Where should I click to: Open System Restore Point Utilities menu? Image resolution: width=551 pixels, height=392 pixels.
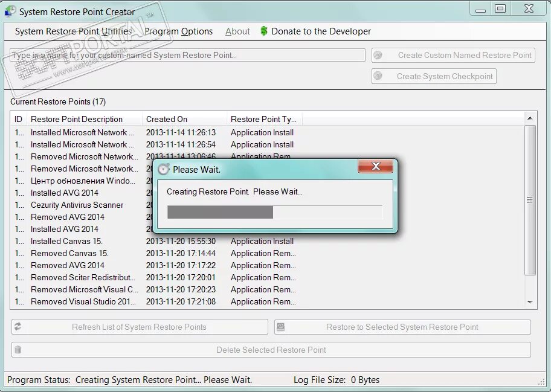pyautogui.click(x=74, y=31)
